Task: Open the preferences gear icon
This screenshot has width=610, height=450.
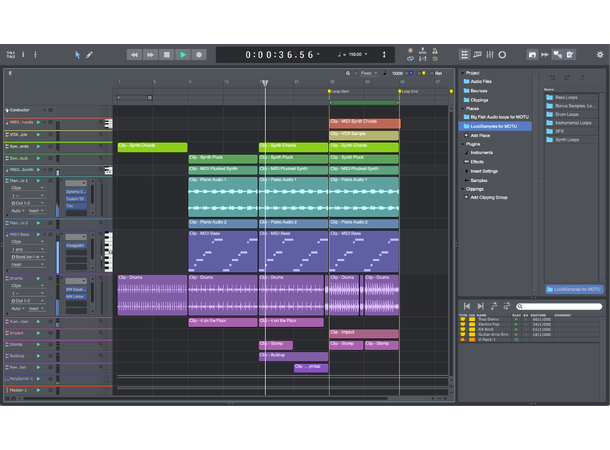Action: coord(600,55)
